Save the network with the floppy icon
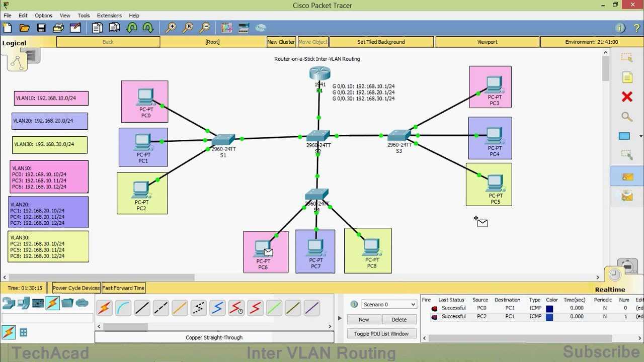The width and height of the screenshot is (644, 362). 41,28
